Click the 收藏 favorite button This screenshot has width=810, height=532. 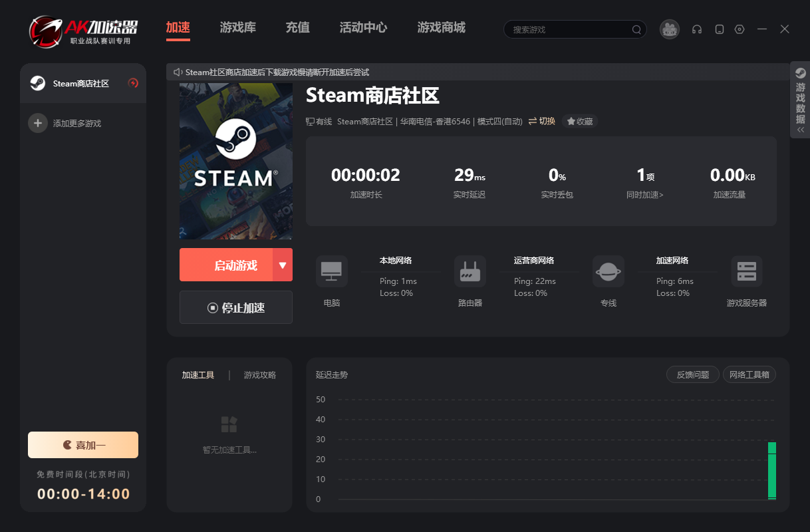click(580, 121)
